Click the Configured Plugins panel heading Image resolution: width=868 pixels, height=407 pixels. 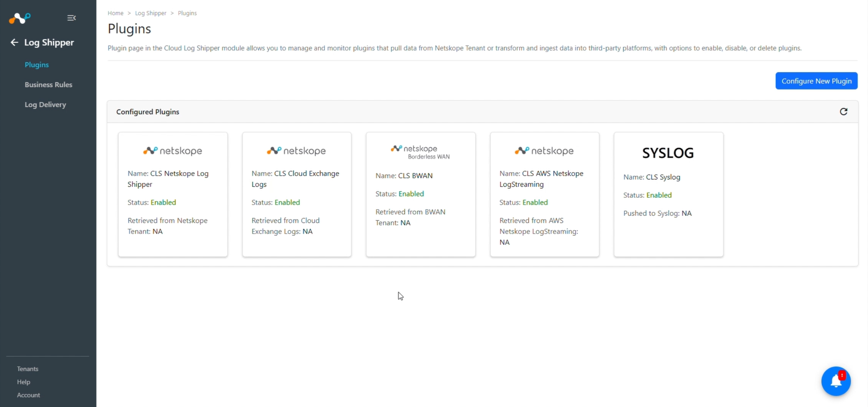click(x=148, y=112)
